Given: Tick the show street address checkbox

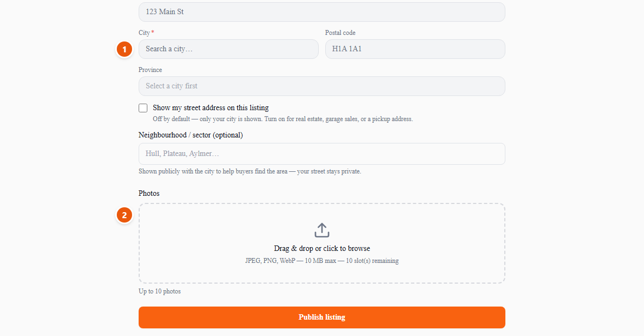Looking at the screenshot, I should coord(143,108).
